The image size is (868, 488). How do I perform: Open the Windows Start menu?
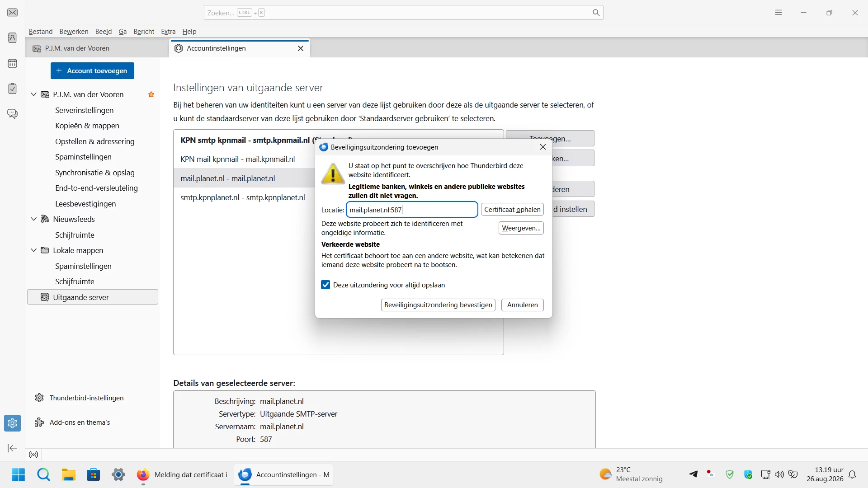[x=18, y=474]
